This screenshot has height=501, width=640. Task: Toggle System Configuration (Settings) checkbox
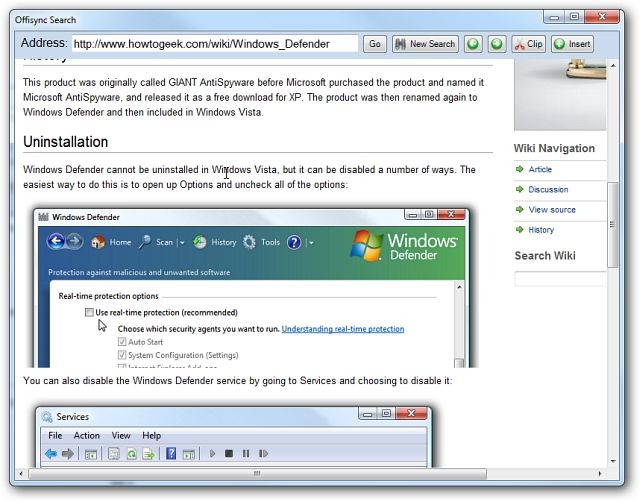[122, 355]
